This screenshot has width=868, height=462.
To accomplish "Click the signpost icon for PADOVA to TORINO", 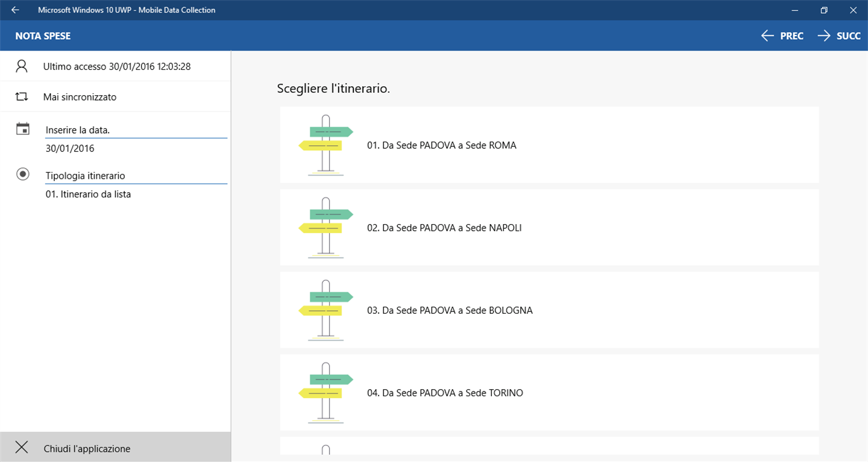I will tap(325, 393).
